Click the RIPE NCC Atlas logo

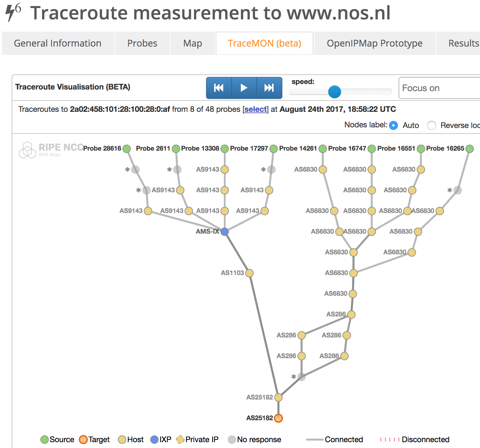(51, 150)
